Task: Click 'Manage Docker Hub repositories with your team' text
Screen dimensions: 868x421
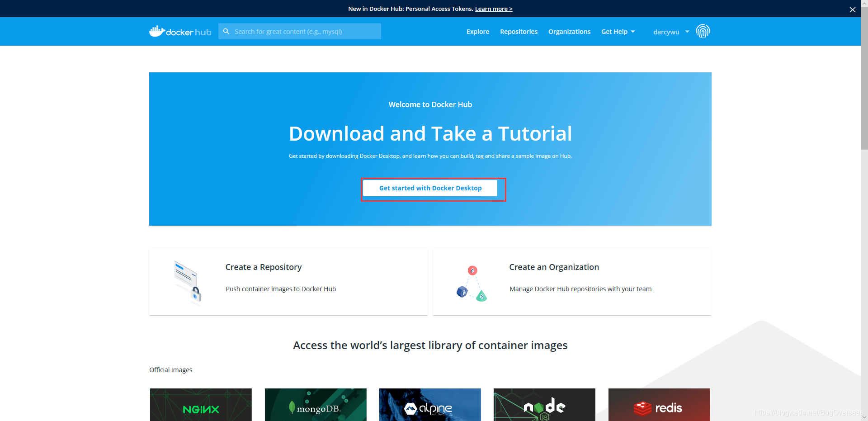Action: (x=580, y=289)
